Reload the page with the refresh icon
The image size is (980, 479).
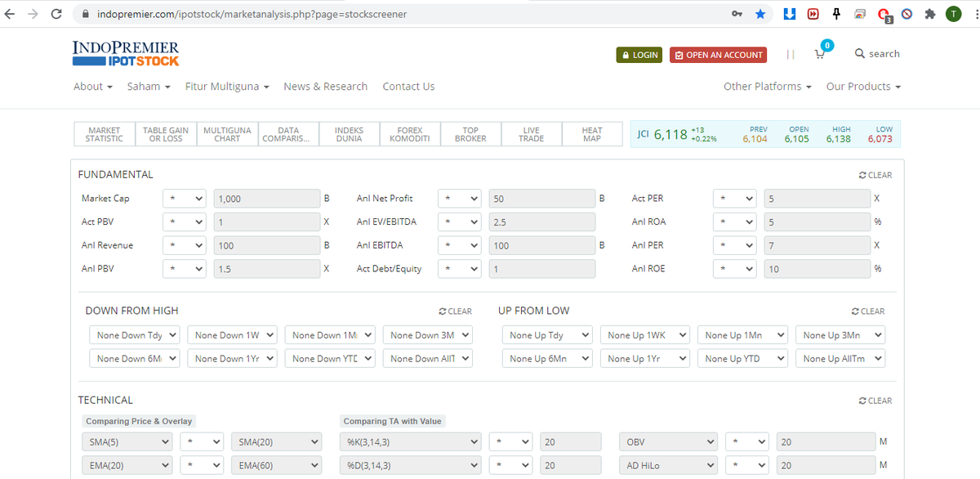click(56, 14)
